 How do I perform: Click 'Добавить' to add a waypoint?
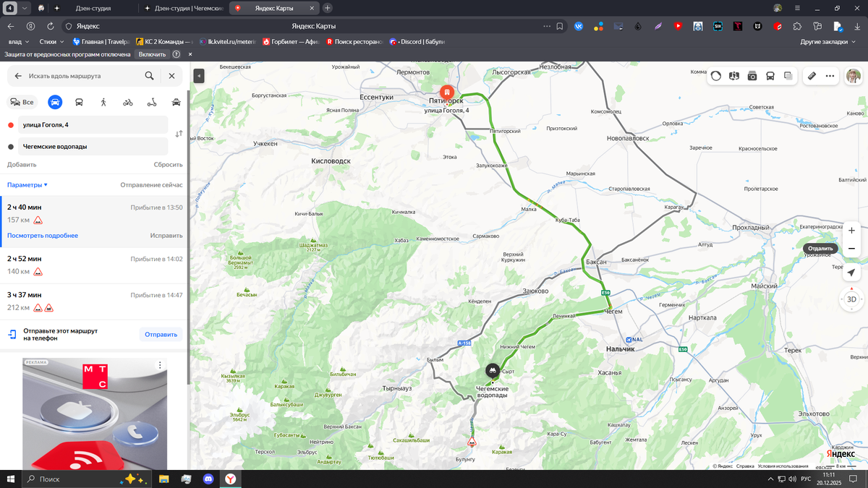click(22, 165)
